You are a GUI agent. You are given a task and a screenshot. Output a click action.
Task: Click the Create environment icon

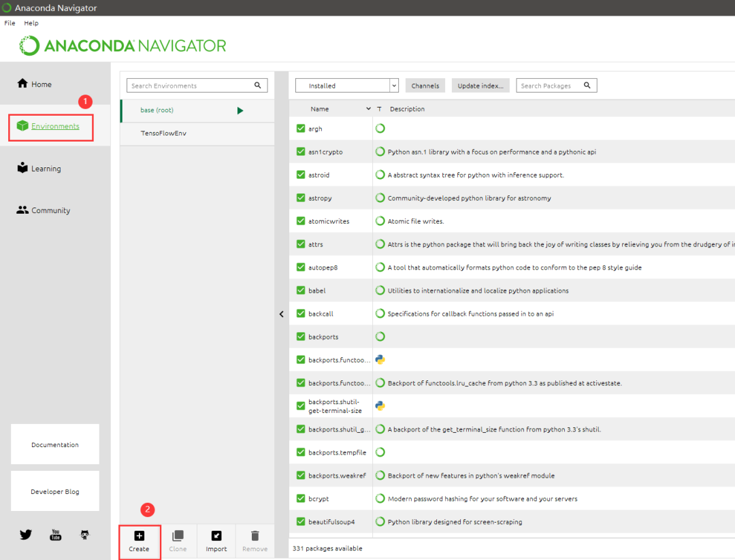click(x=140, y=536)
